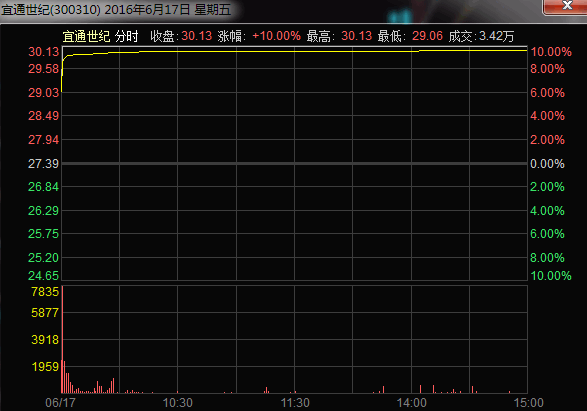The width and height of the screenshot is (587, 411).
Task: Click the 1959 volume axis label
Action: (45, 366)
